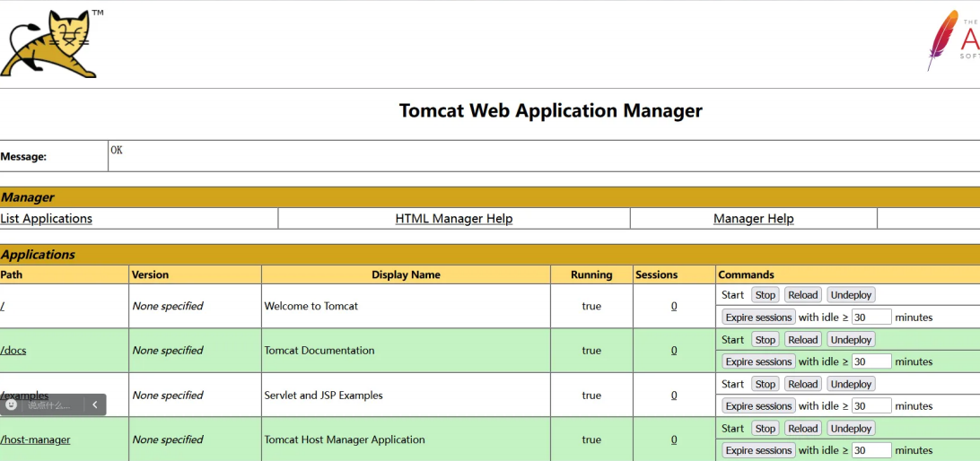This screenshot has width=980, height=461.
Task: Click the Welcome to Tomcat display name
Action: pos(311,306)
